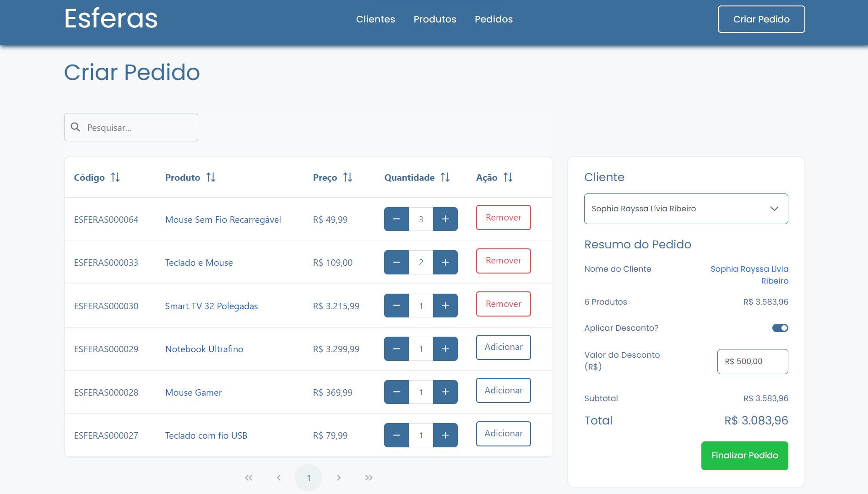Decrease quantity of Teclado com fio USB
The image size is (868, 494).
396,435
